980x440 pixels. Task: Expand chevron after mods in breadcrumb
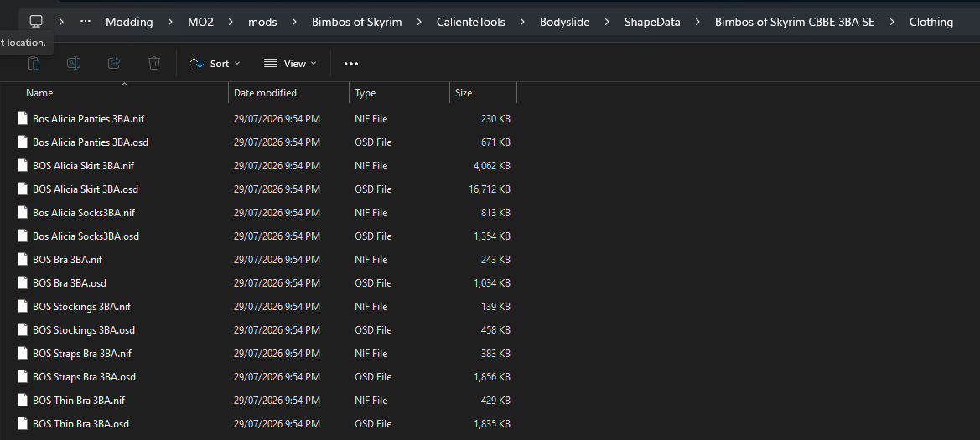pos(294,22)
